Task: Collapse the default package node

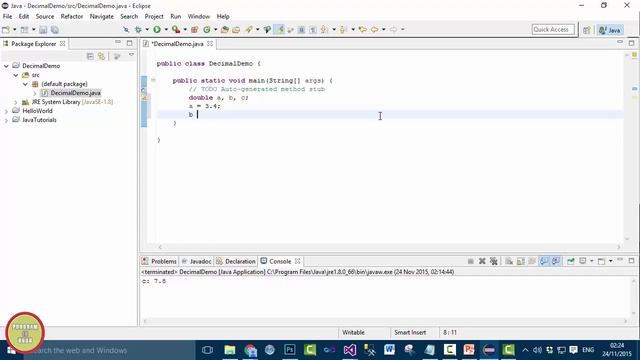Action: (25, 84)
